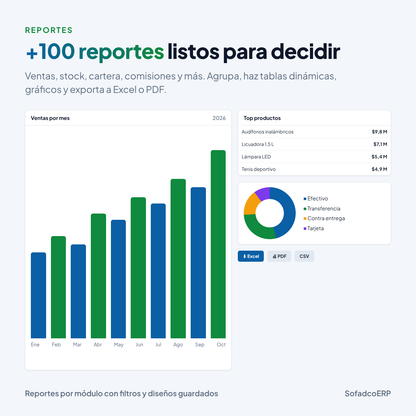Click the Sep month axis label
This screenshot has height=416, width=416.
pyautogui.click(x=200, y=345)
